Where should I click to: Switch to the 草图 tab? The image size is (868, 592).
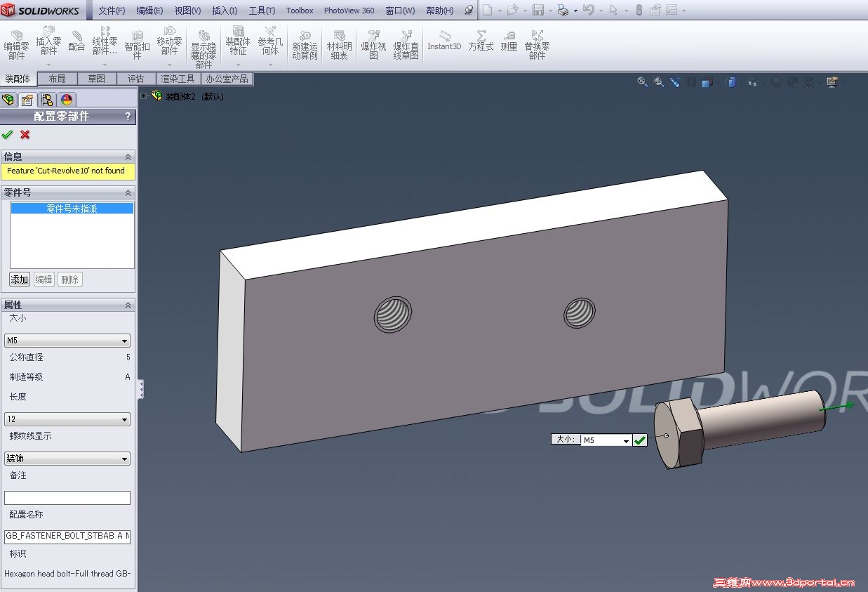96,79
